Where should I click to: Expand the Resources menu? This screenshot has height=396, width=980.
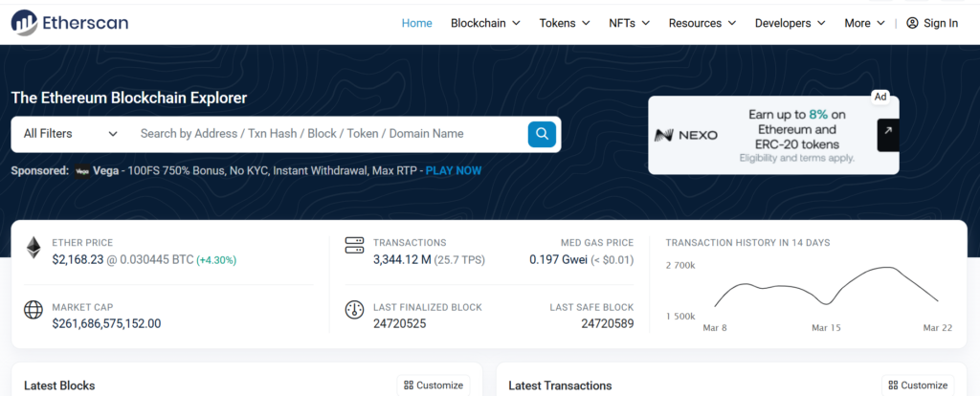click(702, 23)
